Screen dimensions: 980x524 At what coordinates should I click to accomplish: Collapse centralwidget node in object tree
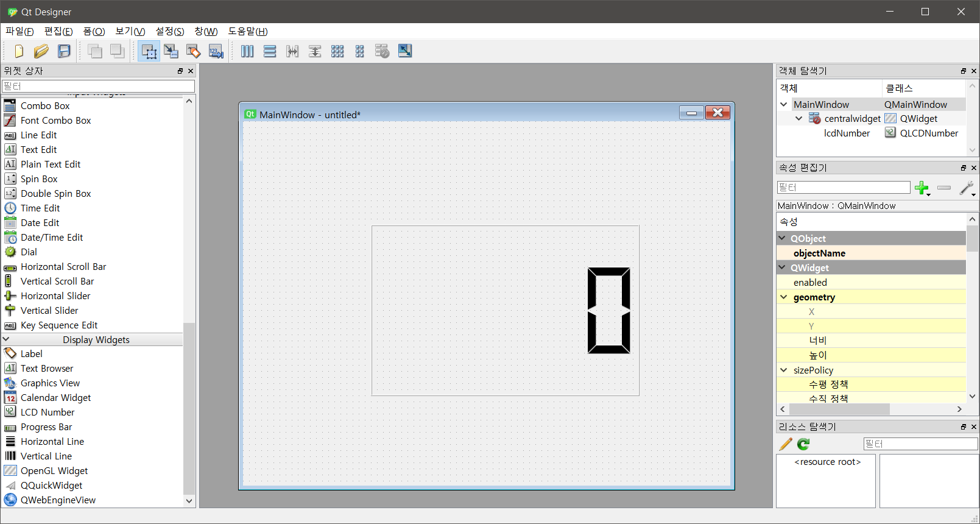pos(798,119)
